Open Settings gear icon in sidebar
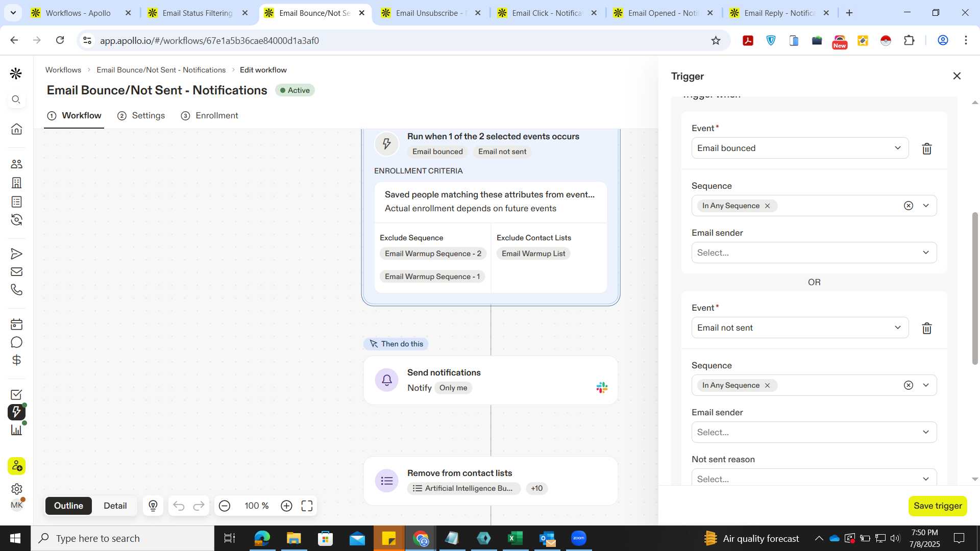The width and height of the screenshot is (980, 551). point(16,489)
